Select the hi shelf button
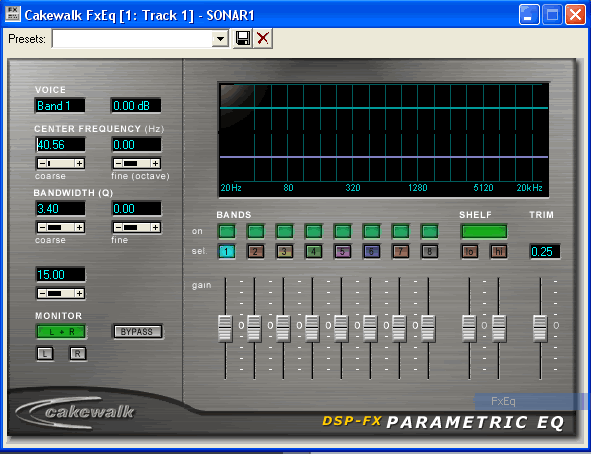The height and width of the screenshot is (454, 591). 499,251
